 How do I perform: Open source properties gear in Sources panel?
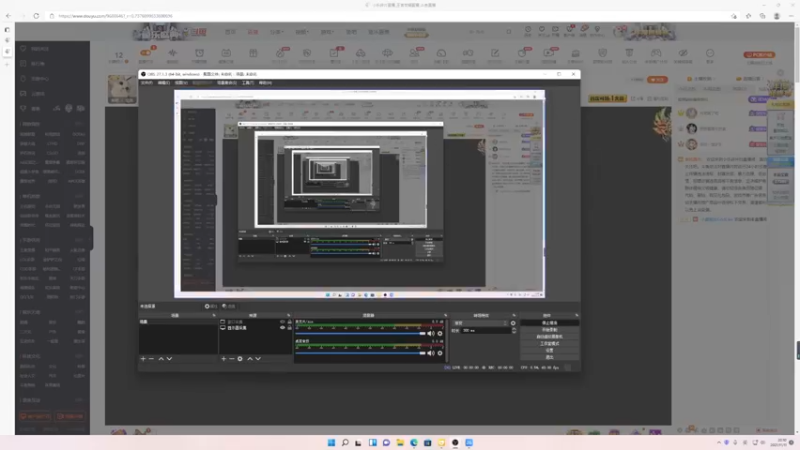click(x=240, y=359)
